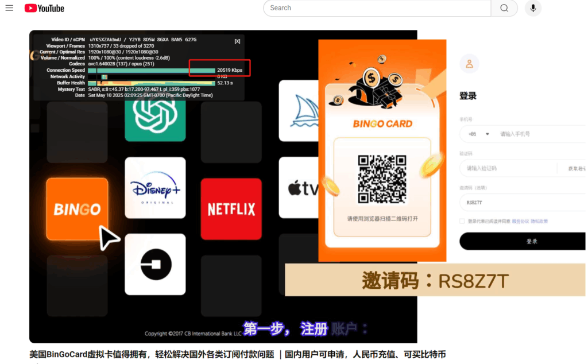This screenshot has width=588, height=364.
Task: Click the black 登录 login button
Action: coord(523,241)
